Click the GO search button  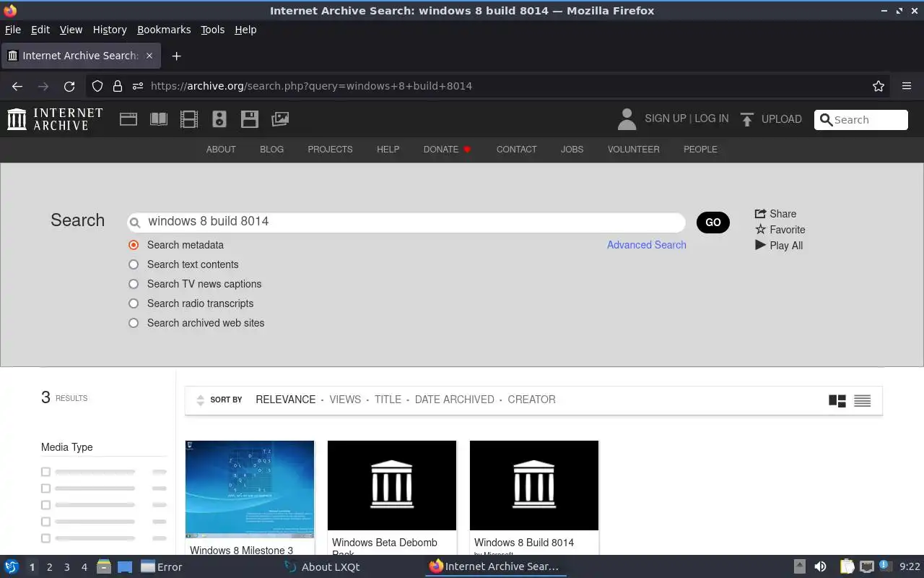(713, 223)
